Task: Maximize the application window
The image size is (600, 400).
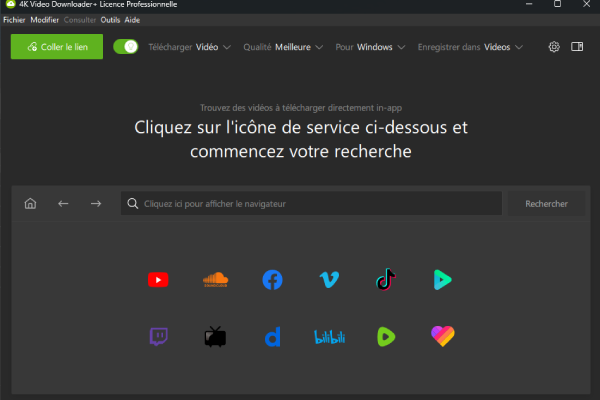Action: click(x=558, y=4)
